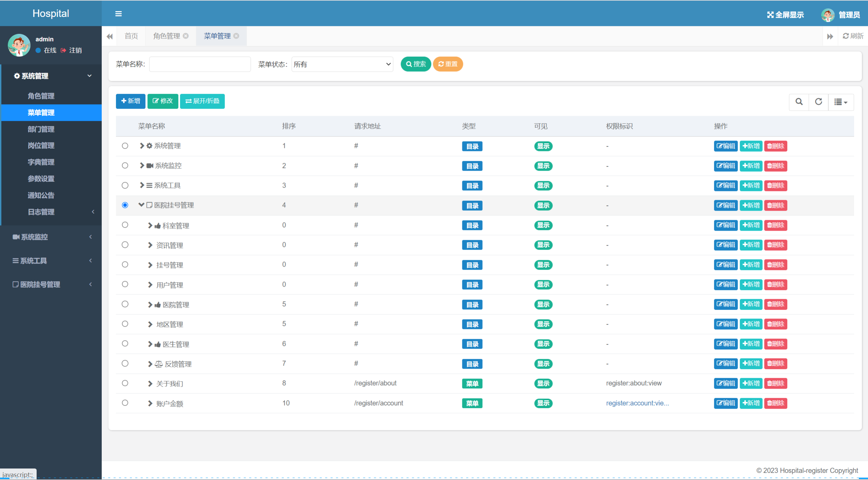Image resolution: width=868 pixels, height=480 pixels.
Task: Toggle the hamburger sidebar menu icon
Action: tap(118, 14)
